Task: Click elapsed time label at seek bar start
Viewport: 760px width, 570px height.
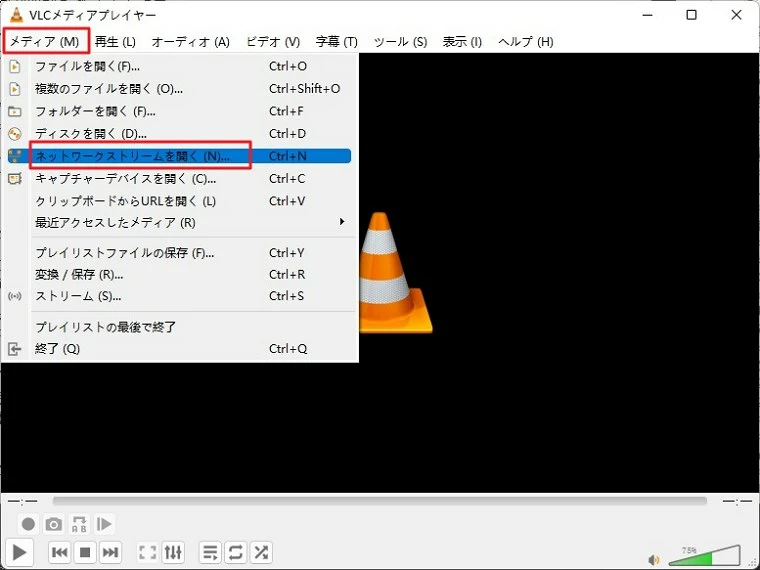Action: pos(22,501)
